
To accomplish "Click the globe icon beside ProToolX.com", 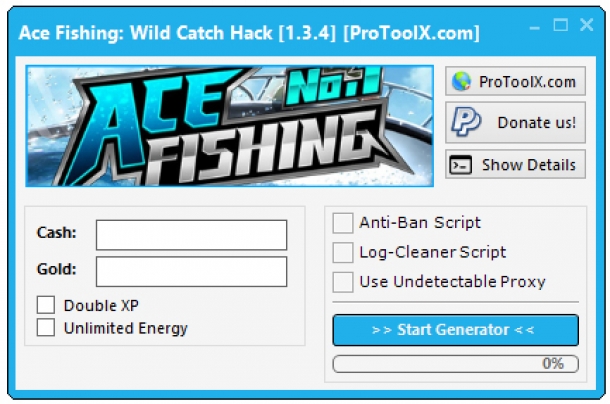I will pos(461,81).
